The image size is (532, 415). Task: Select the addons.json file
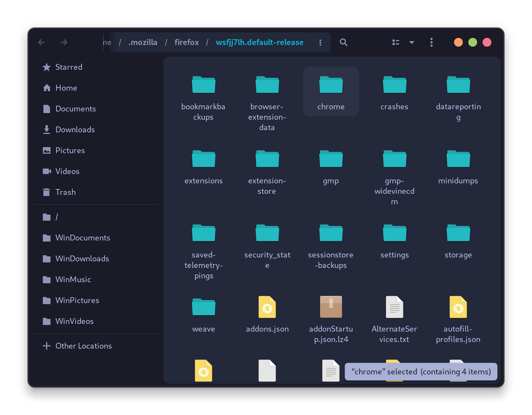tap(267, 307)
